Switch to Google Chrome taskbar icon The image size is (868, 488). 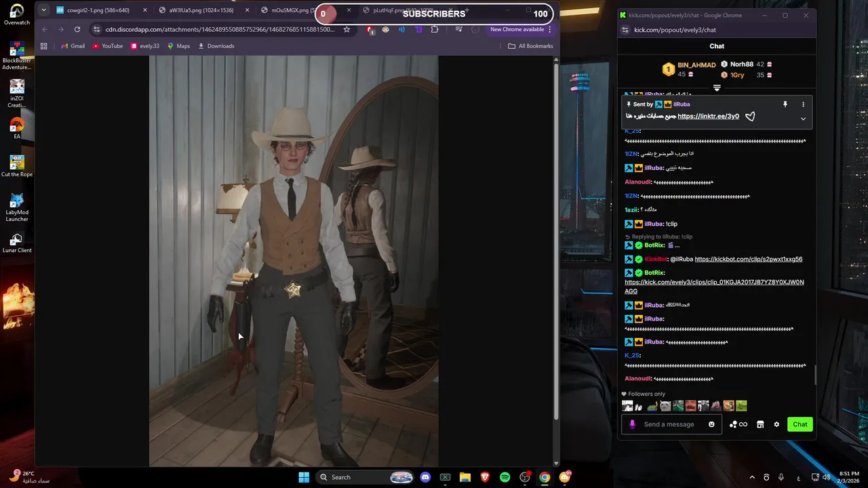545,477
